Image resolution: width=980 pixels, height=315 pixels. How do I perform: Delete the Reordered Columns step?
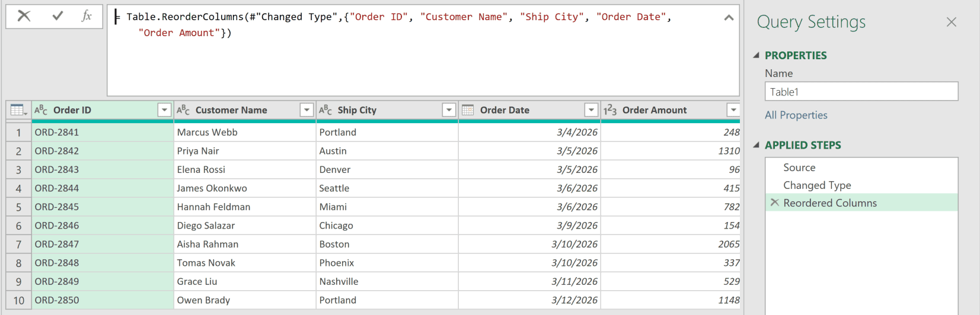pos(774,202)
